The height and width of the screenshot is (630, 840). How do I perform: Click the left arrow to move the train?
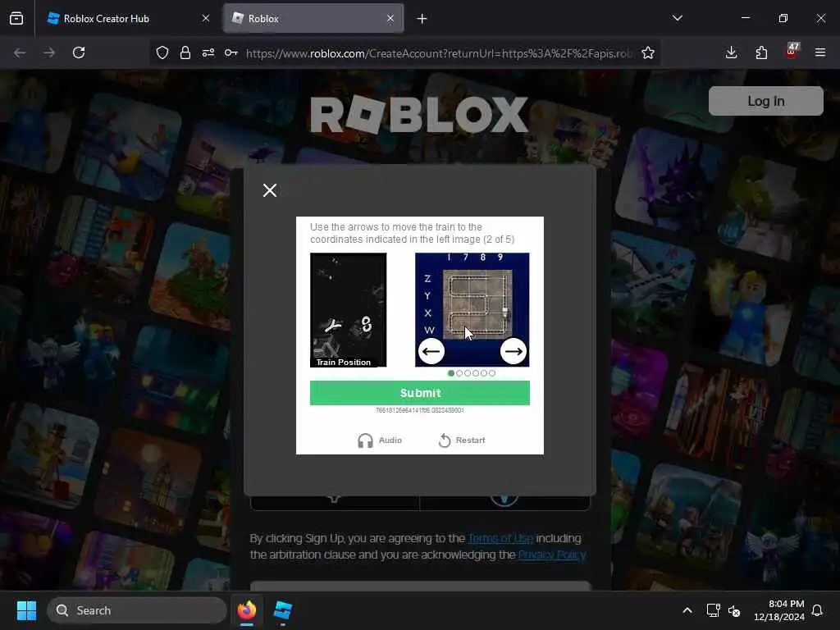(x=431, y=351)
